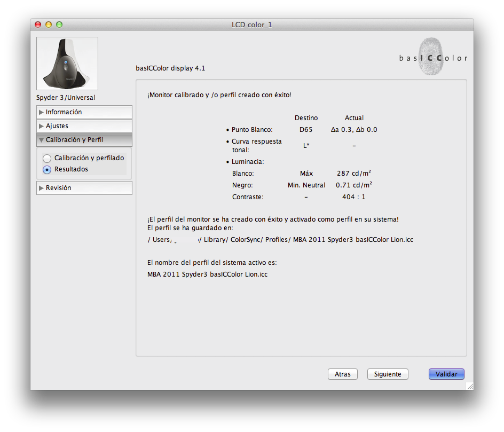Click the 'Min. Neutral' target value

pos(306,185)
